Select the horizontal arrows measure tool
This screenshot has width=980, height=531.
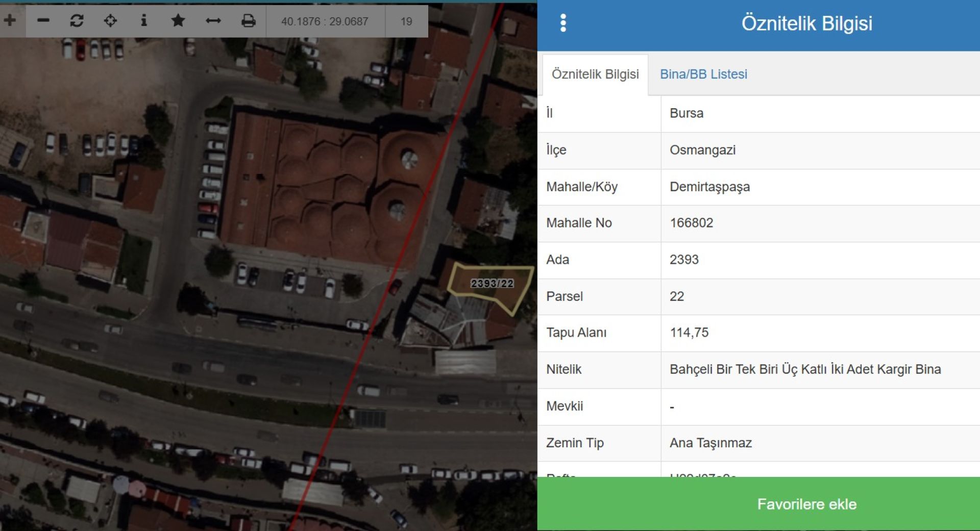click(x=213, y=21)
